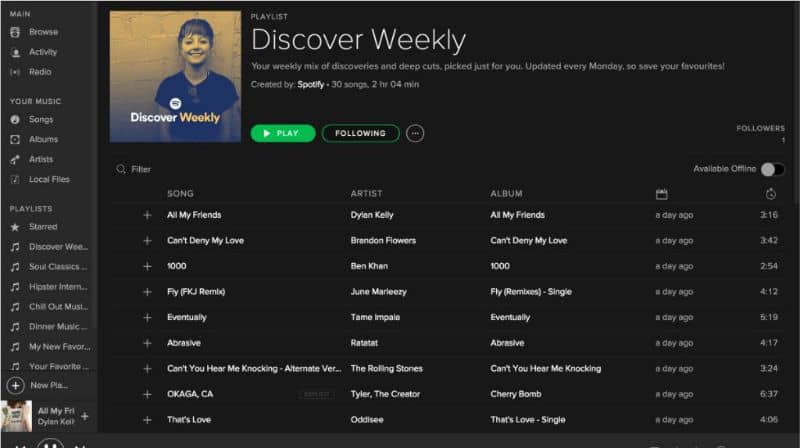Viewport: 800px width, 448px height.
Task: Click artist Brandon Flowers
Action: click(x=383, y=240)
